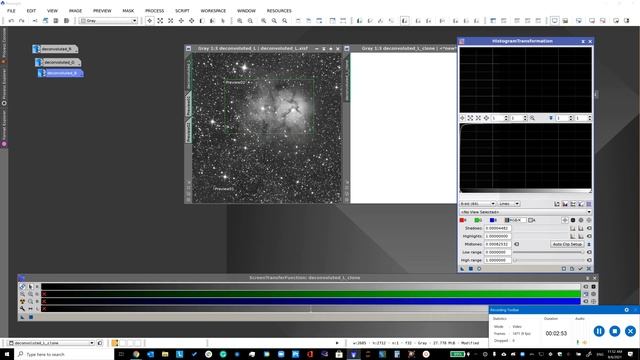Click the white deconvoluted_L_clone image canvas
This screenshot has height=360, width=640.
[403, 127]
